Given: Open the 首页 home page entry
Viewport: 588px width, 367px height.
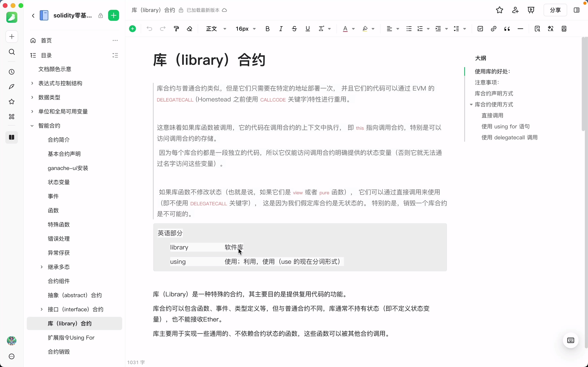Looking at the screenshot, I should click(46, 41).
